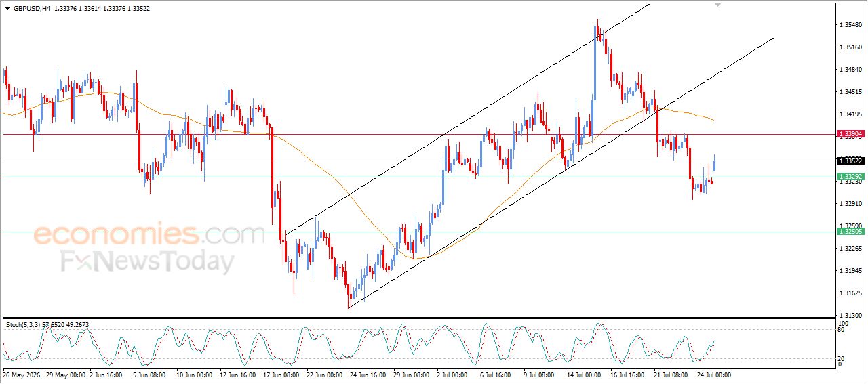Click the small triangle beside GBPUSD,H4 title
Image resolution: width=868 pixels, height=384 pixels.
point(8,9)
